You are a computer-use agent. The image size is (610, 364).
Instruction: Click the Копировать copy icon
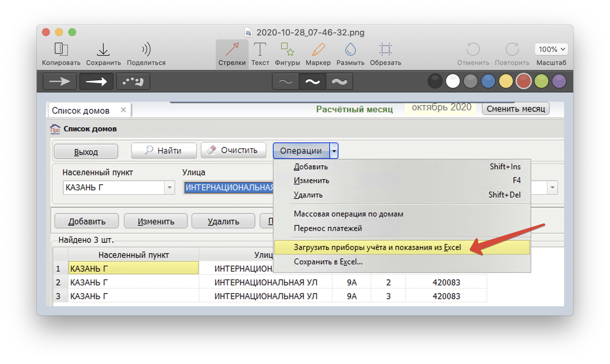[61, 49]
